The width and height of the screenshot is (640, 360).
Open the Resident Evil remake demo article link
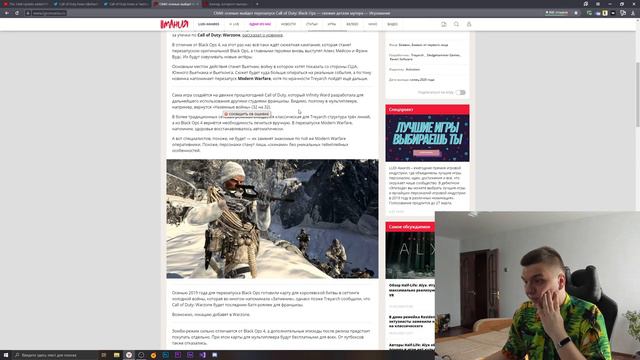[412, 322]
